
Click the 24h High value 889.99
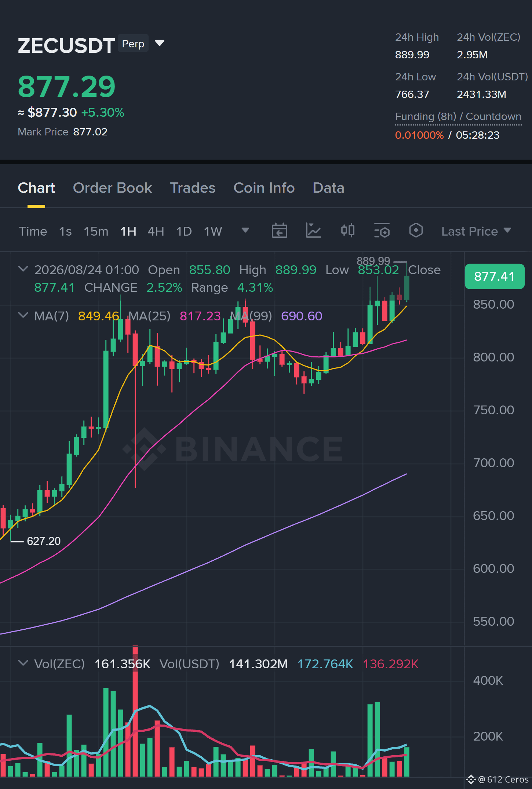(x=412, y=55)
